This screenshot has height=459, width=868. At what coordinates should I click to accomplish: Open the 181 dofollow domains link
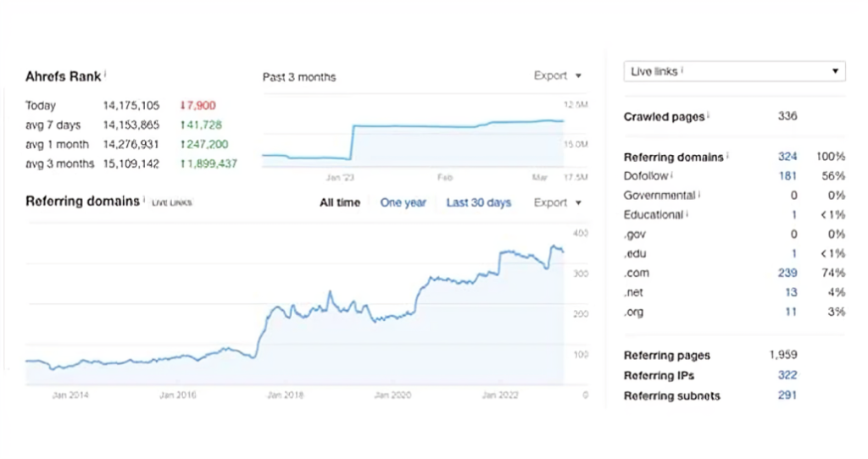click(787, 176)
